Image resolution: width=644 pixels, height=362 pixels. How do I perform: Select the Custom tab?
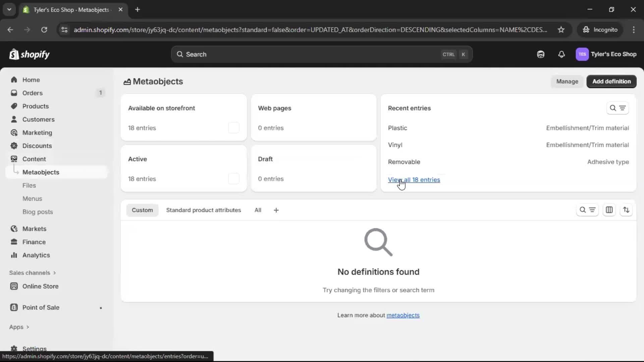143,210
